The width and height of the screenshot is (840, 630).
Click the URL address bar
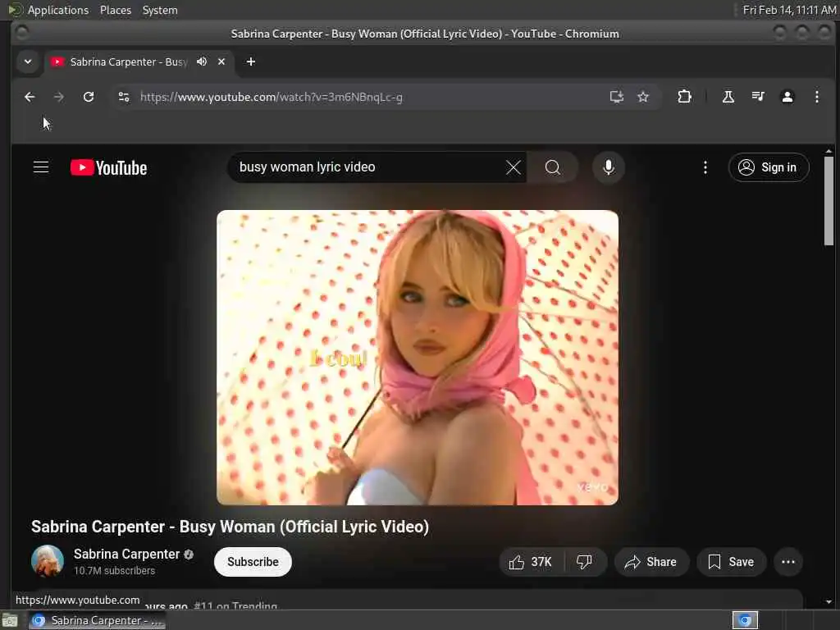click(x=370, y=97)
